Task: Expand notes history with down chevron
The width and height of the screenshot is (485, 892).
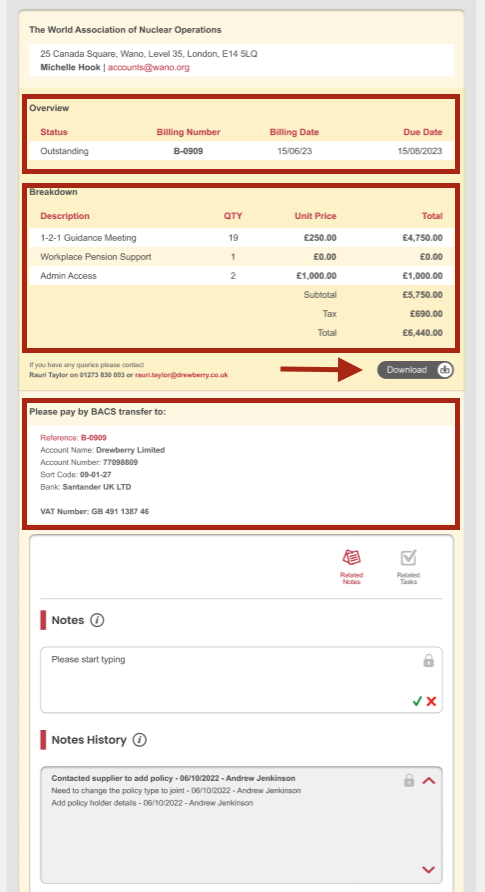Action: pos(429,870)
